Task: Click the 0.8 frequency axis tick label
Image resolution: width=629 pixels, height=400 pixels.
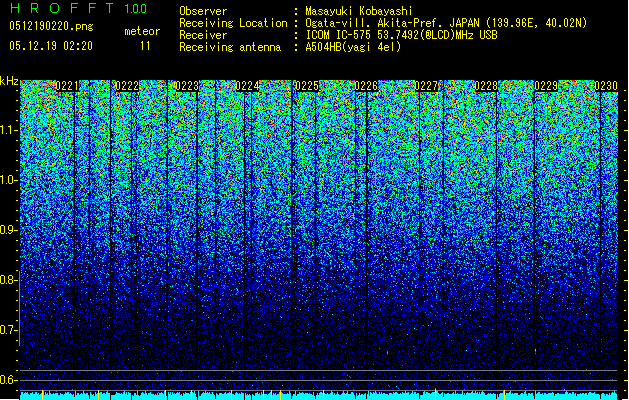Action: click(8, 280)
